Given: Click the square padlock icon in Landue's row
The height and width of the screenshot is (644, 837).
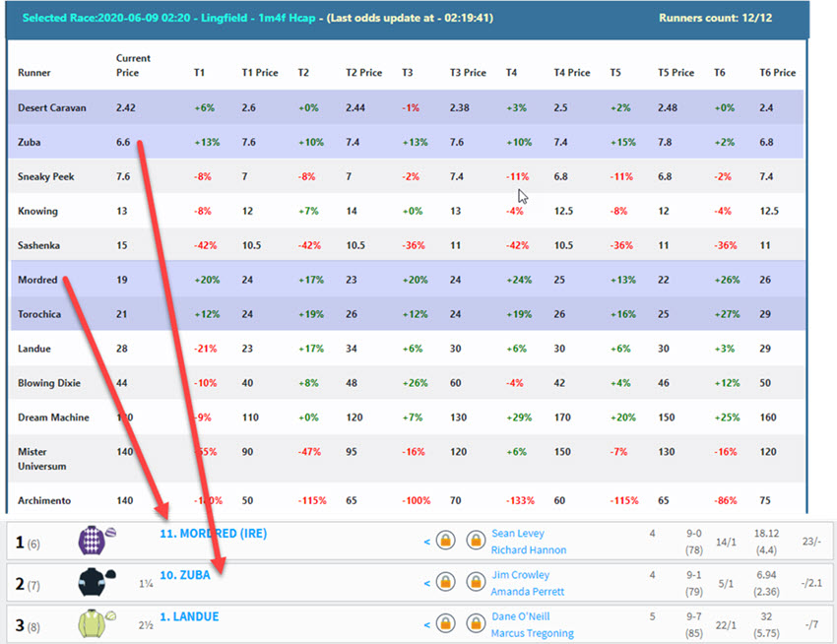Looking at the screenshot, I should (446, 624).
